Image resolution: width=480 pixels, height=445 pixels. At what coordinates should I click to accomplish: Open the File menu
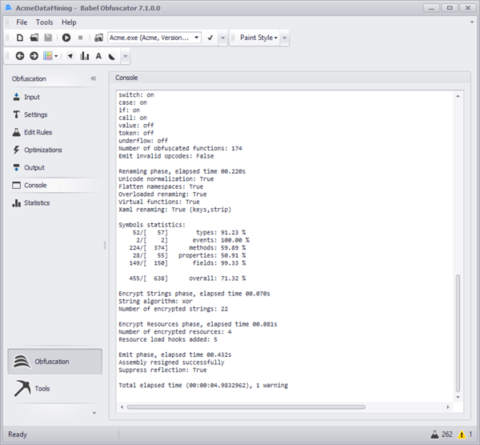click(22, 22)
